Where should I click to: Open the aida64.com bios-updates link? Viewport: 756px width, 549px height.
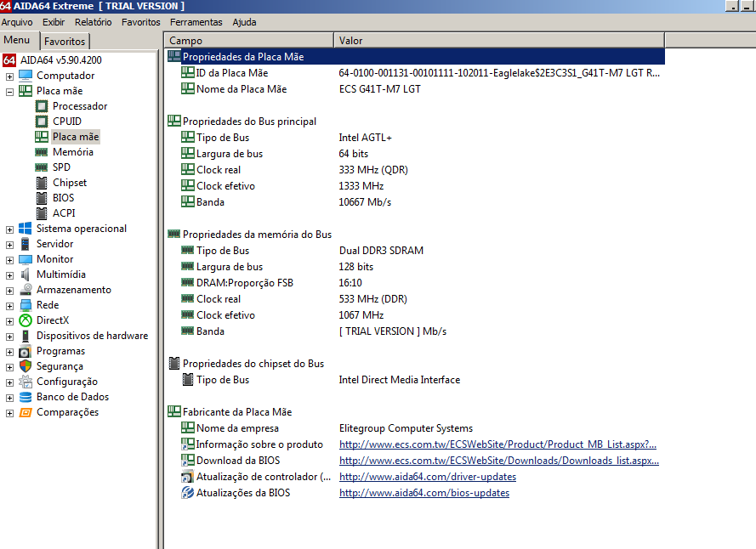424,493
